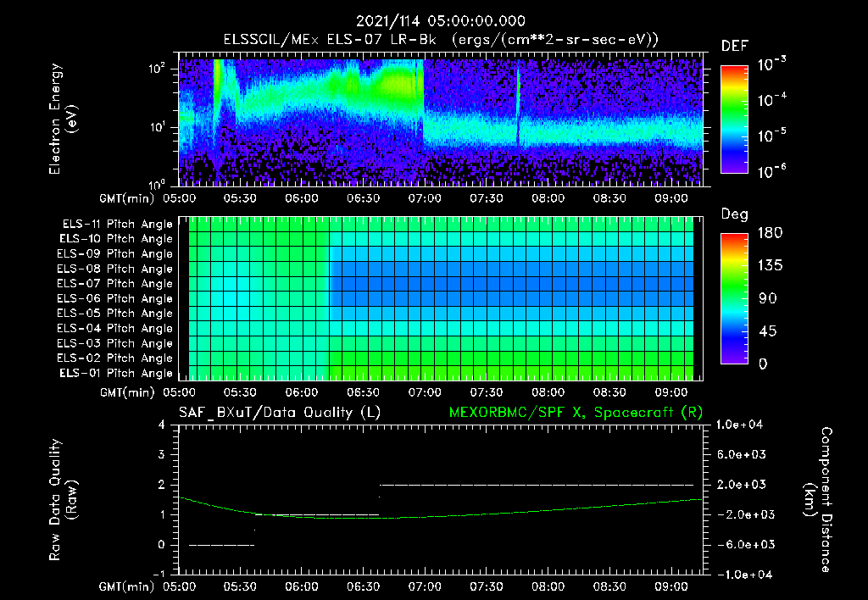Click the Electron Energy (eV) axis label
This screenshot has width=868, height=600.
click(x=63, y=119)
